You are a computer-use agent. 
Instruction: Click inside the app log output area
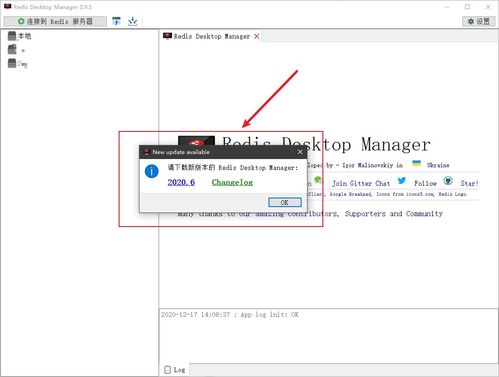[329, 336]
